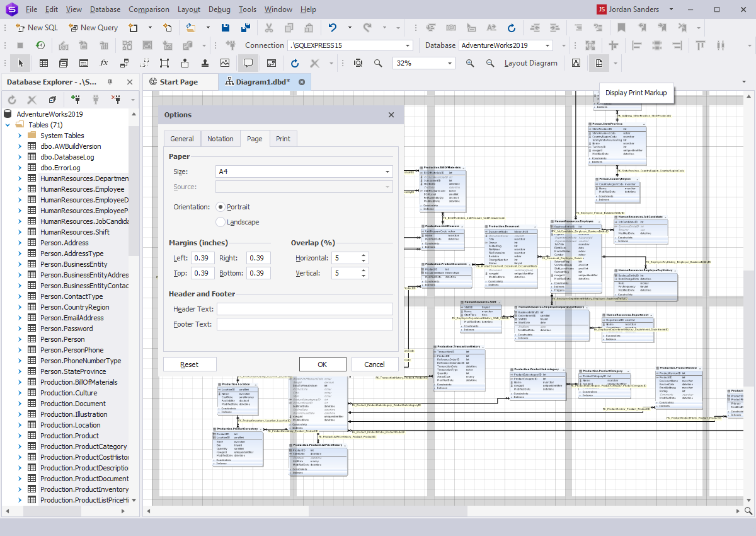756x536 pixels.
Task: Switch to the Notation tab in Options
Action: 220,139
